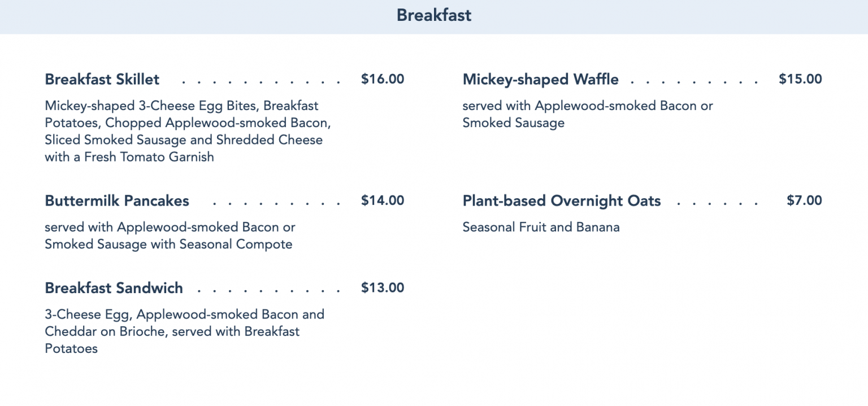Click the $14.00 Buttermilk Pancakes price
Viewport: 868px width, 406px height.
coord(383,200)
